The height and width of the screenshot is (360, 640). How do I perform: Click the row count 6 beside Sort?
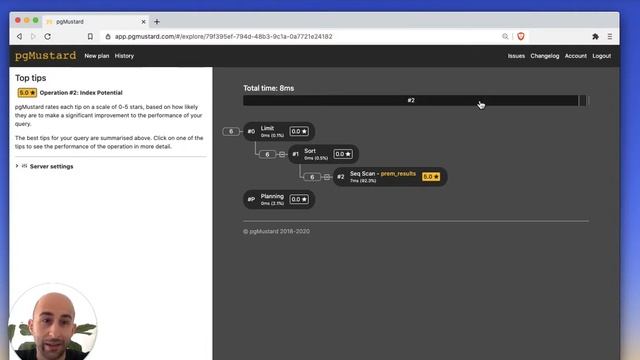click(x=267, y=154)
